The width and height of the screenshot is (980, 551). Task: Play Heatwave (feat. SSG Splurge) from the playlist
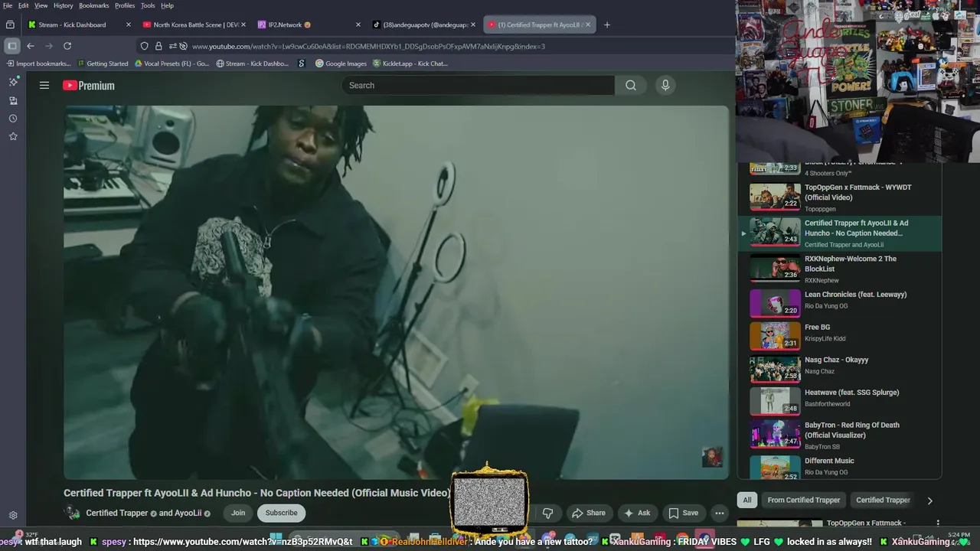click(839, 400)
